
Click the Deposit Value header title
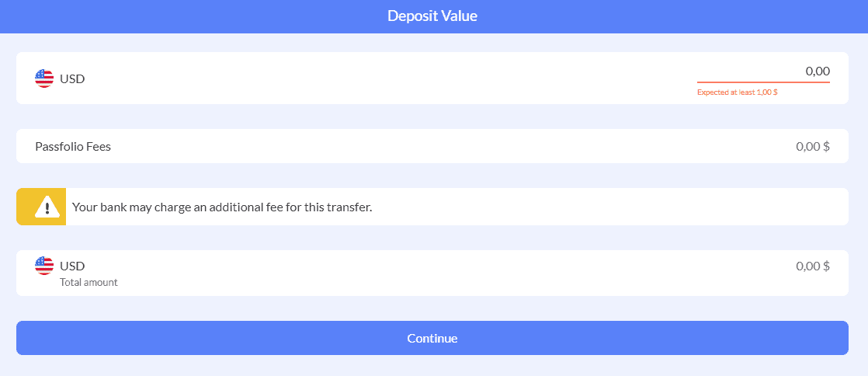click(x=432, y=16)
